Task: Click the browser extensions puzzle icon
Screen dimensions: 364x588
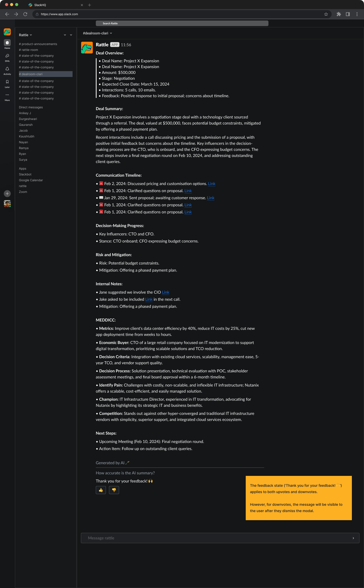Action: 339,14
